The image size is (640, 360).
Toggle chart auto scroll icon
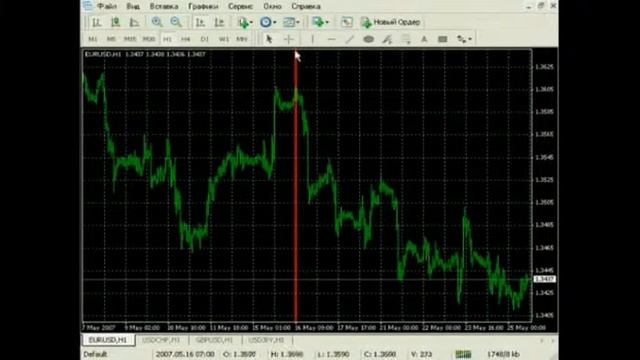(200, 22)
